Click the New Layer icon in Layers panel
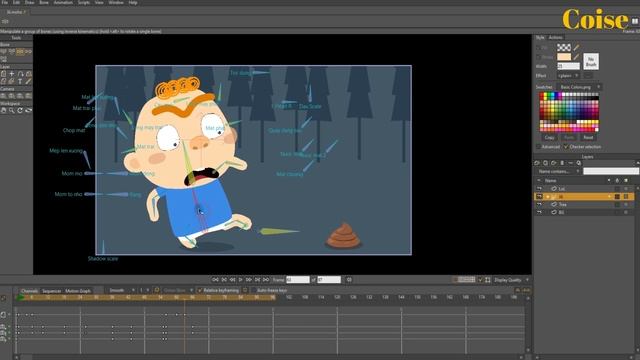This screenshot has height=360, width=640. [537, 163]
